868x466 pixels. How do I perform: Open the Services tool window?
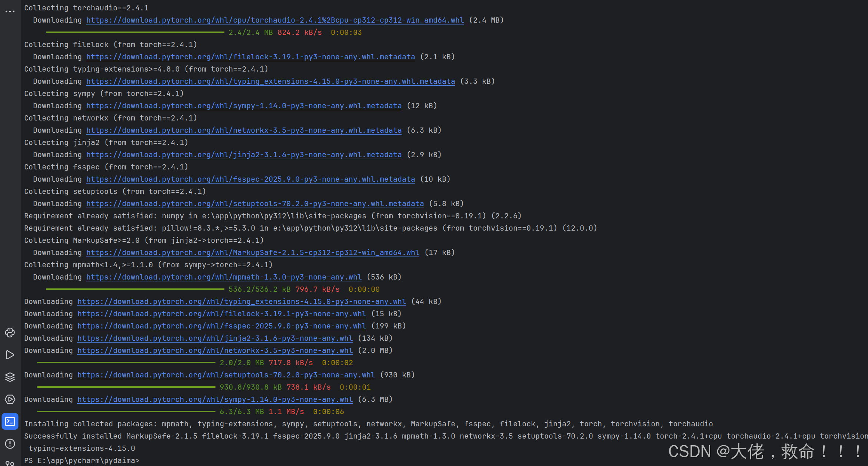[x=10, y=399]
